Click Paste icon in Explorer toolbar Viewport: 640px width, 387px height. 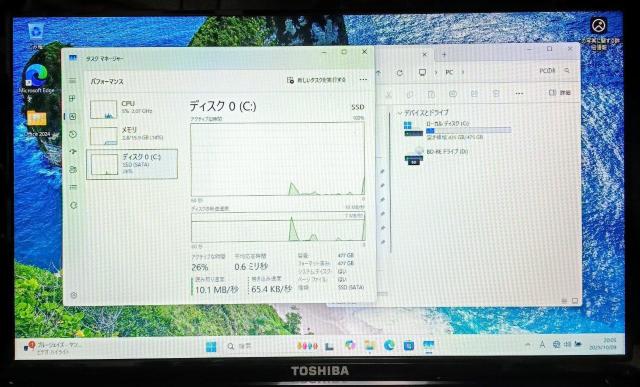click(x=431, y=94)
